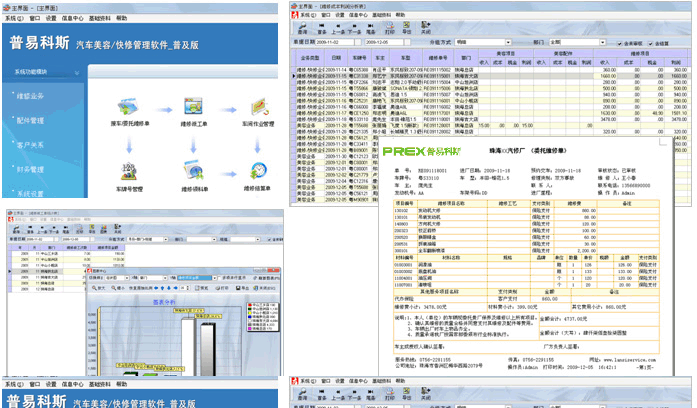Select 维修业务 in main window sidebar
This screenshot has height=408, width=697.
[30, 96]
